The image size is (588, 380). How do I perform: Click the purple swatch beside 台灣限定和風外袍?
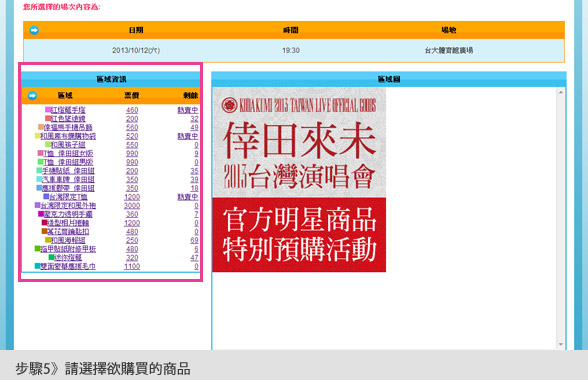(x=38, y=205)
